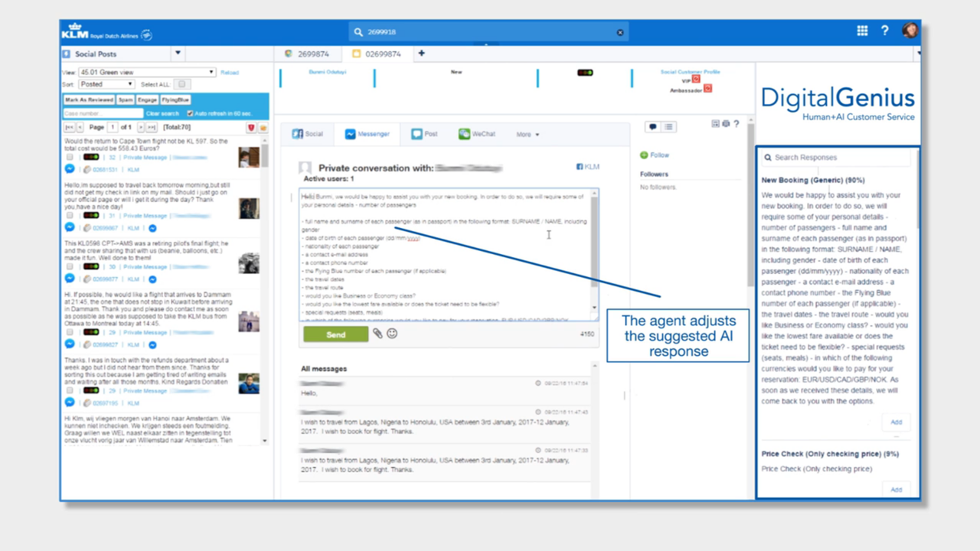Click the help icon beside the print icon
Image resolution: width=980 pixels, height=551 pixels.
click(x=736, y=123)
